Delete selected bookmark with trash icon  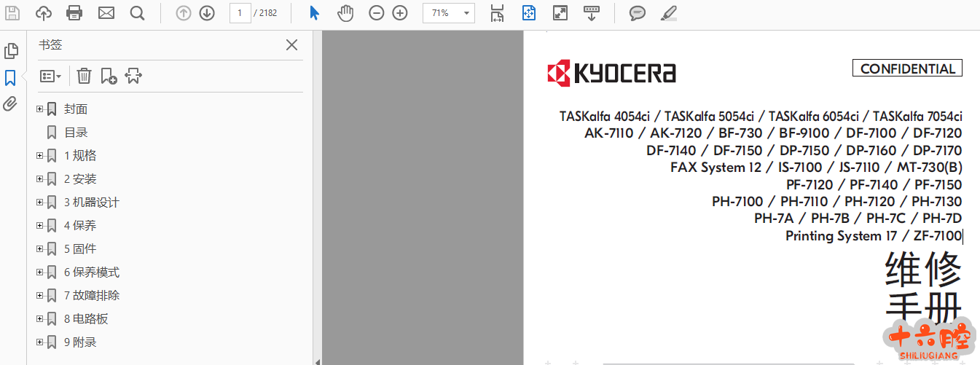pos(85,76)
